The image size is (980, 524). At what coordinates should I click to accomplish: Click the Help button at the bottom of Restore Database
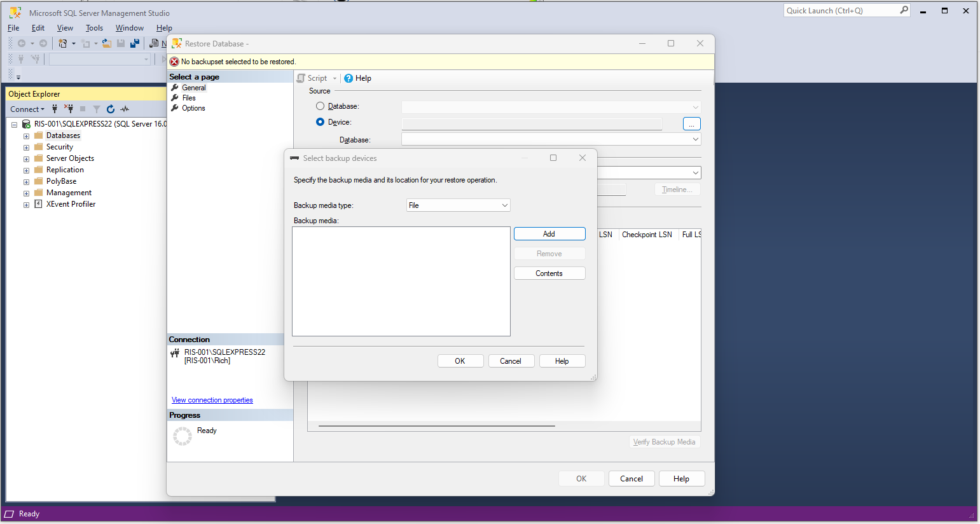click(x=682, y=479)
